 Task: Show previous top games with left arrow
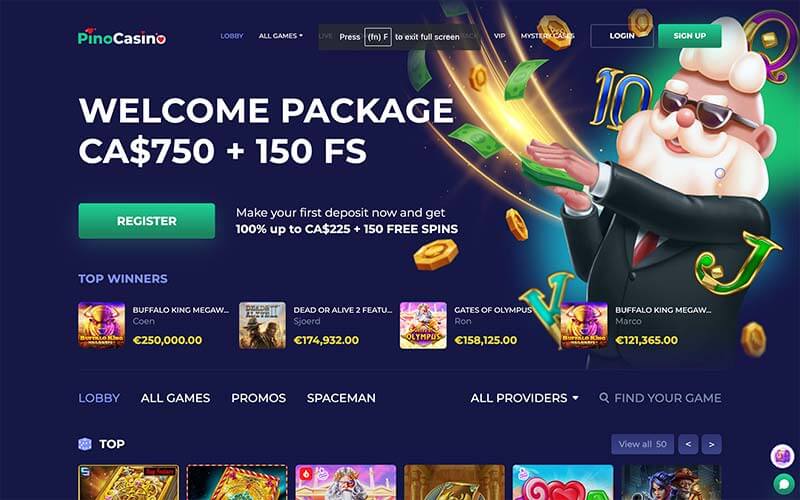point(688,444)
